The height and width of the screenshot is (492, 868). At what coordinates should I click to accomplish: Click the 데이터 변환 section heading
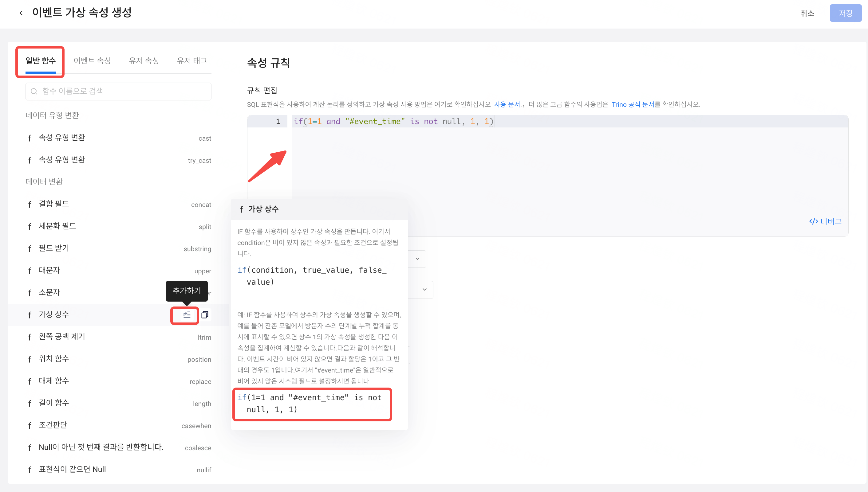pyautogui.click(x=44, y=182)
